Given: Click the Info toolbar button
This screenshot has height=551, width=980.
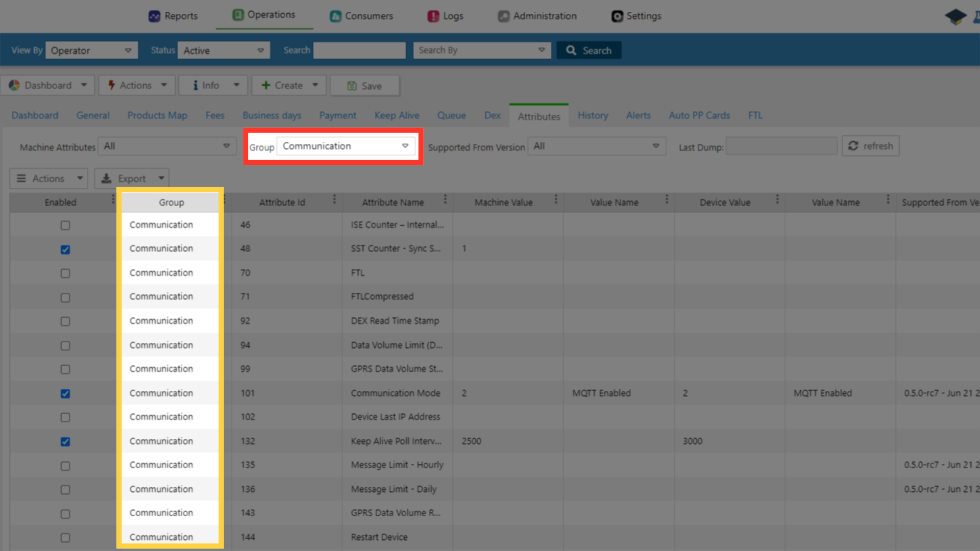Looking at the screenshot, I should click(x=213, y=85).
